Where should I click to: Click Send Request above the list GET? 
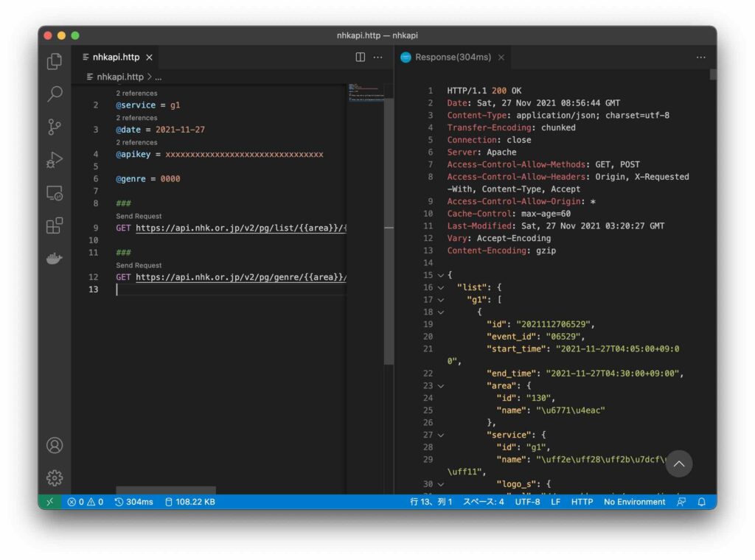(x=139, y=216)
